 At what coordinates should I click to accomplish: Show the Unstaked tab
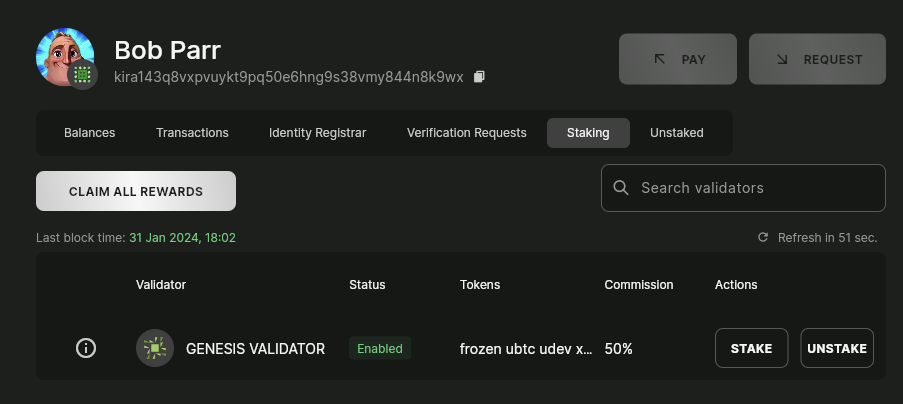click(x=677, y=133)
